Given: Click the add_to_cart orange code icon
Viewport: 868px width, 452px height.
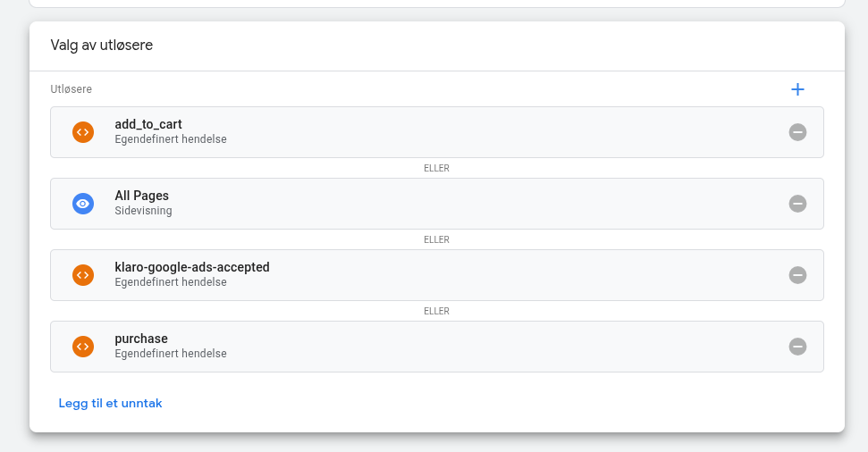Looking at the screenshot, I should pyautogui.click(x=83, y=132).
